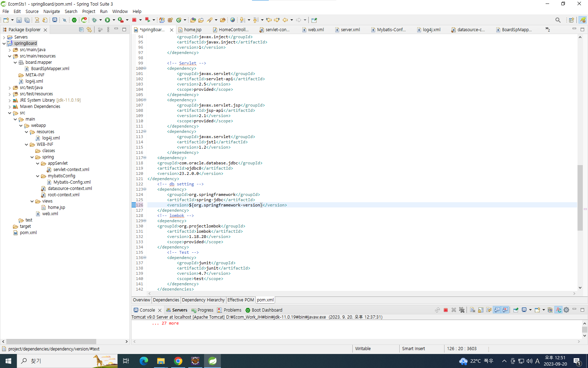Open the Run button dropdown arrow
Screen dimensions: 588x368
pyautogui.click(x=114, y=20)
